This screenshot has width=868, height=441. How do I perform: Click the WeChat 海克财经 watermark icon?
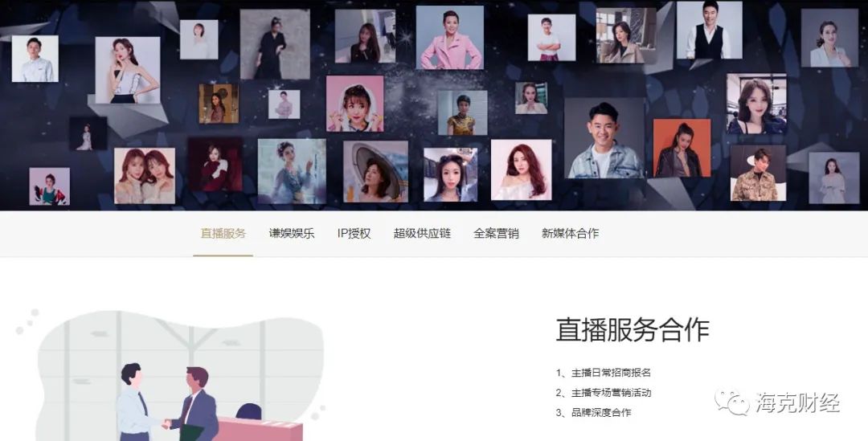click(732, 402)
